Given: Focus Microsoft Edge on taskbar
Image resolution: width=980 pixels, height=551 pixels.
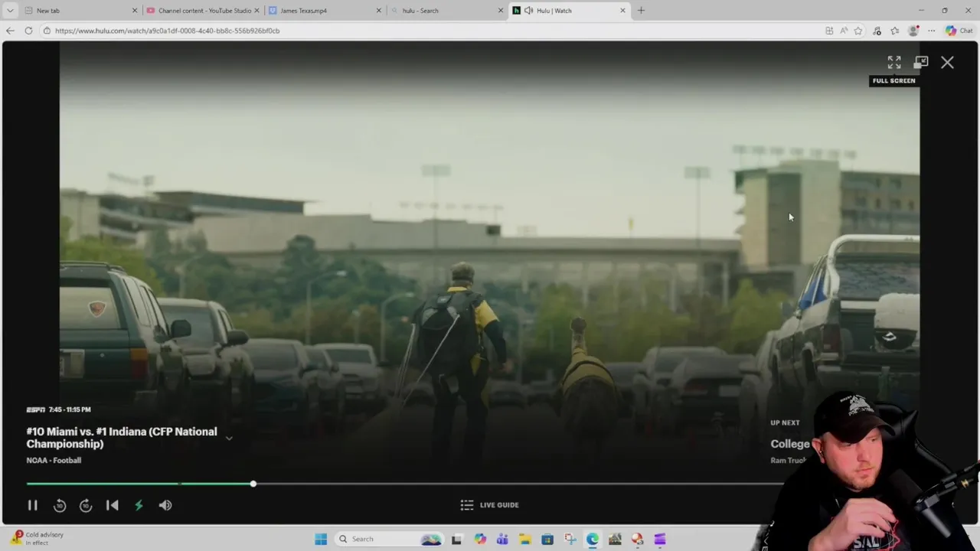Looking at the screenshot, I should (x=593, y=539).
